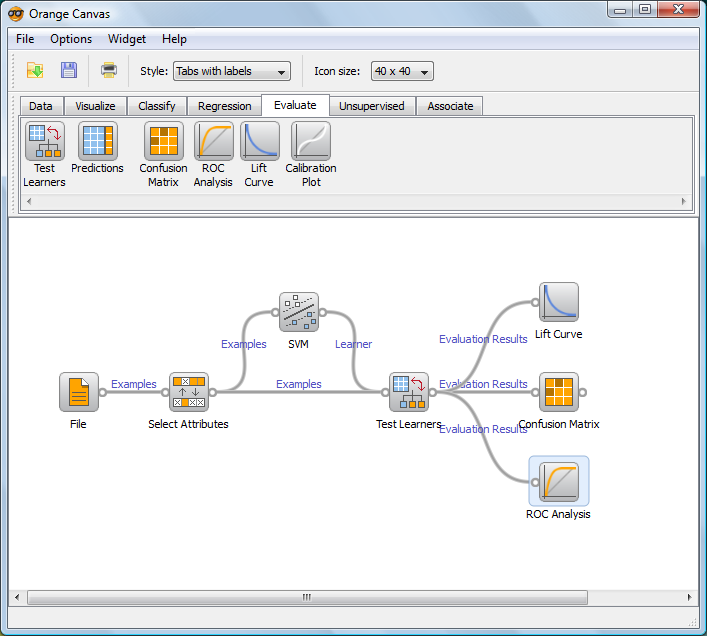Click the Save floppy disk icon
Screen dimensions: 707x636
pos(69,70)
